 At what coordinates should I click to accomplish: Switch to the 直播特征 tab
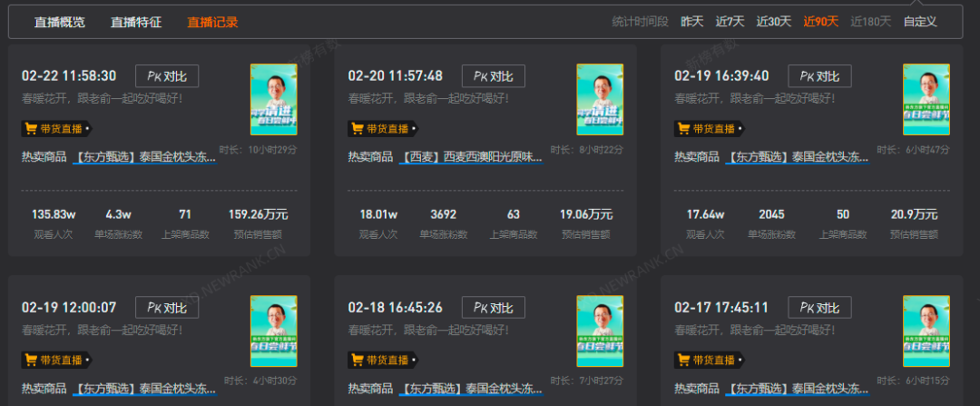click(136, 22)
